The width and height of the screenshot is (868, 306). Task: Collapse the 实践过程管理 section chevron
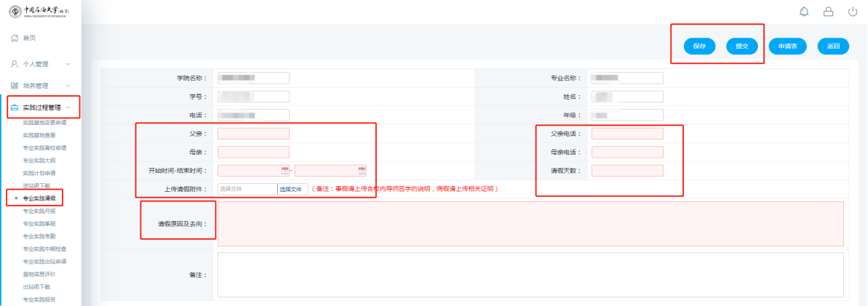tap(68, 108)
